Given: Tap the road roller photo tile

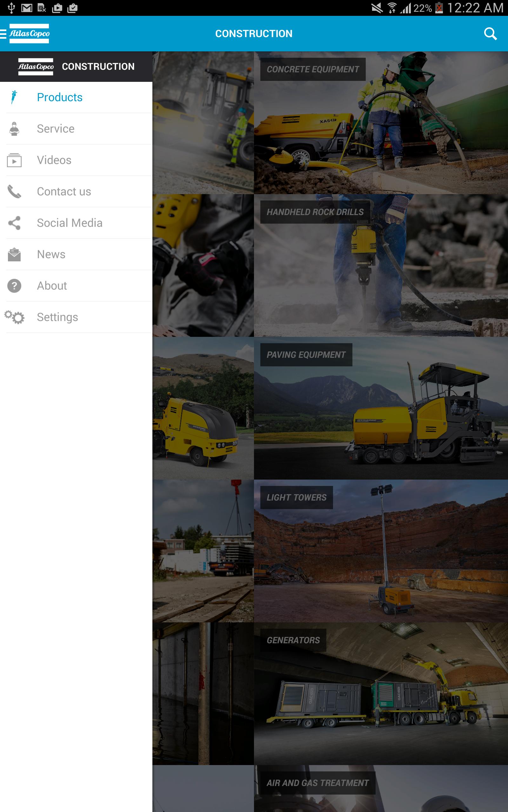Looking at the screenshot, I should coord(203,123).
